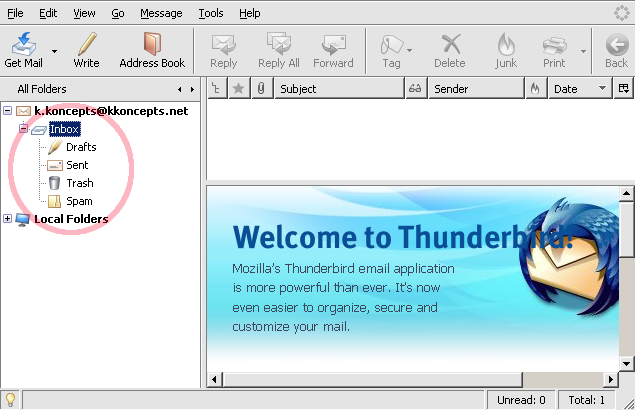Mark message as Junk
The height and width of the screenshot is (410, 635).
click(x=506, y=51)
